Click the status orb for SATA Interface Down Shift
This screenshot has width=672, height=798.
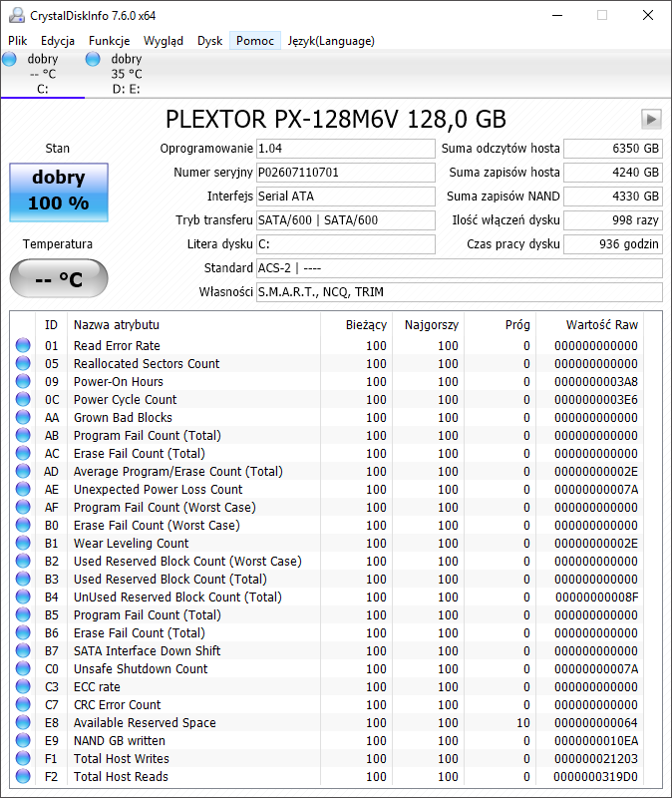click(23, 650)
